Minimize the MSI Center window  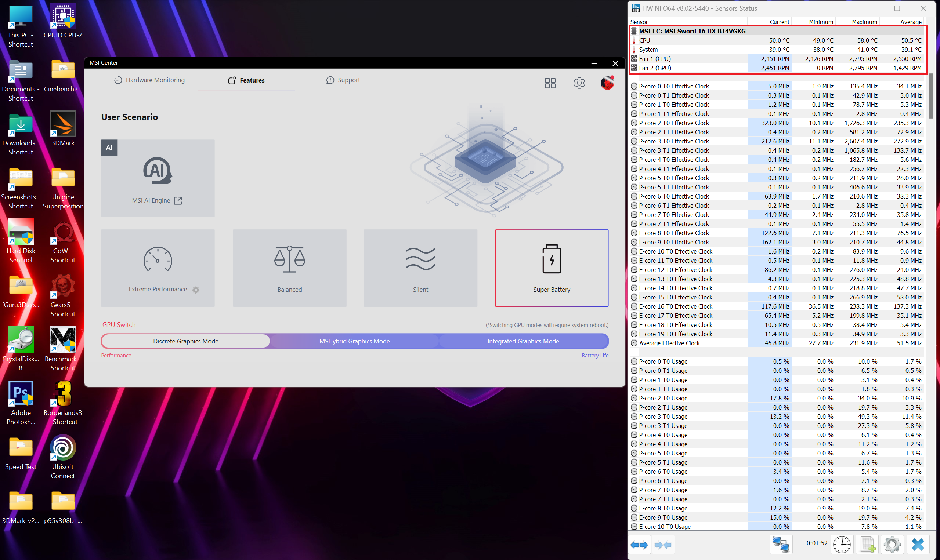click(x=594, y=63)
